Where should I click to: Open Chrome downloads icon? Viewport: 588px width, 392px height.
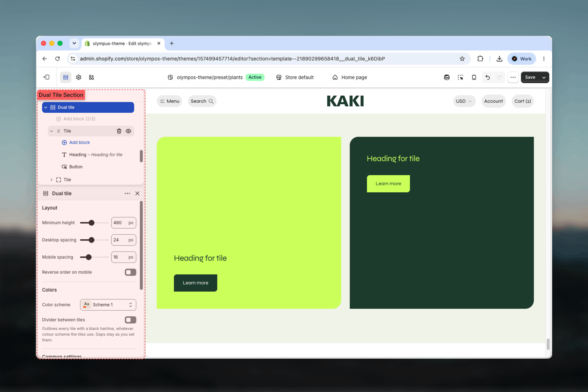click(499, 59)
